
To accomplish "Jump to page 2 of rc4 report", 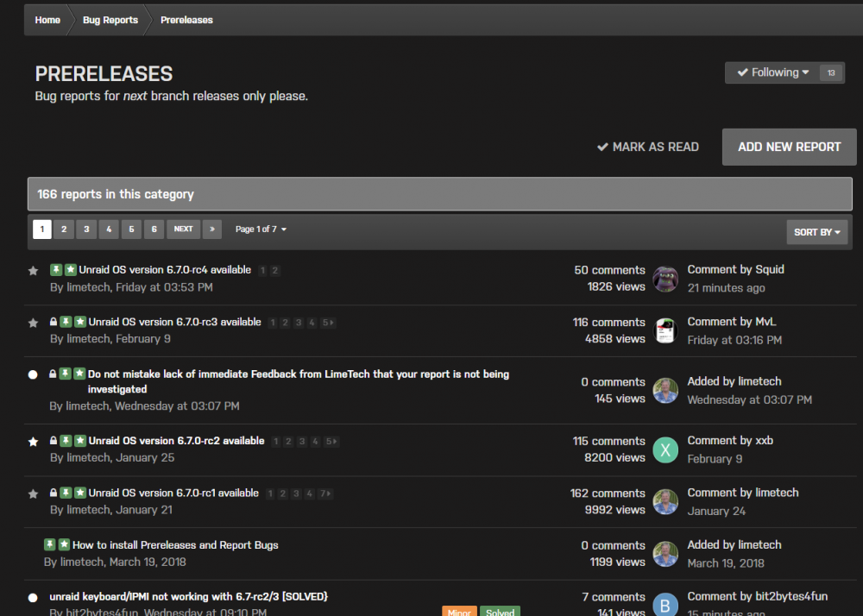I will tap(275, 271).
